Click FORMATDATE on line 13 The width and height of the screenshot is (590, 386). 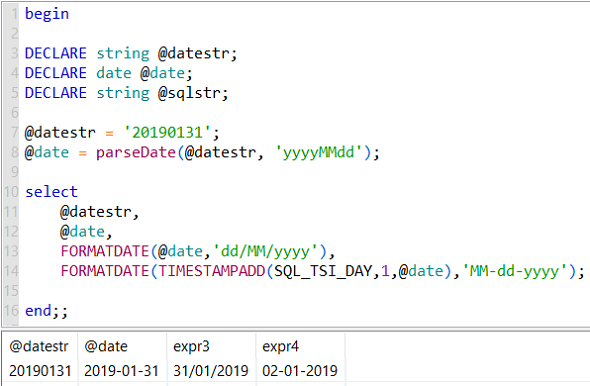tap(105, 251)
